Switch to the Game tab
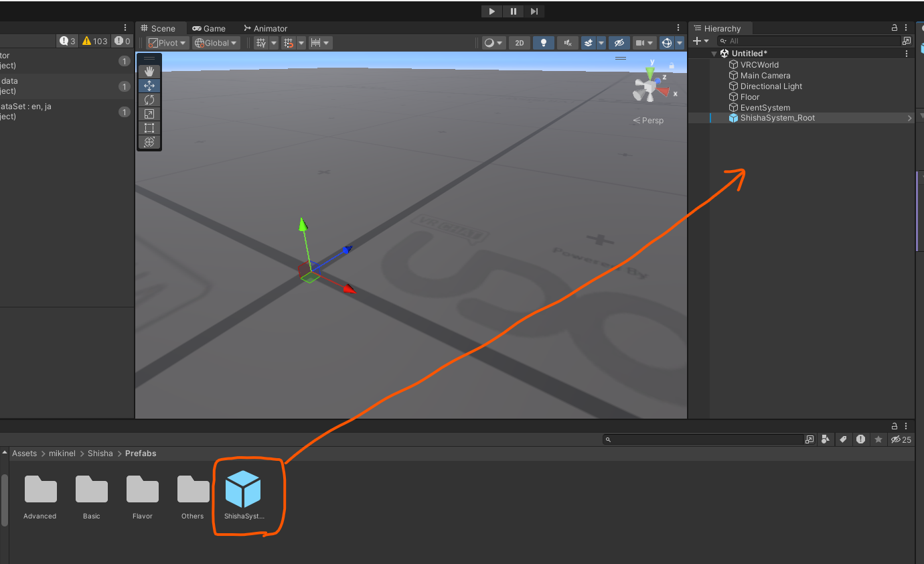 tap(209, 28)
